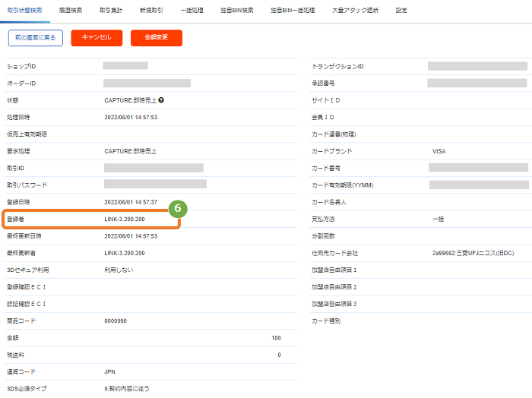The width and height of the screenshot is (532, 398).
Task: Click the 認証確認ＥＣＩ label
Action: (26, 304)
